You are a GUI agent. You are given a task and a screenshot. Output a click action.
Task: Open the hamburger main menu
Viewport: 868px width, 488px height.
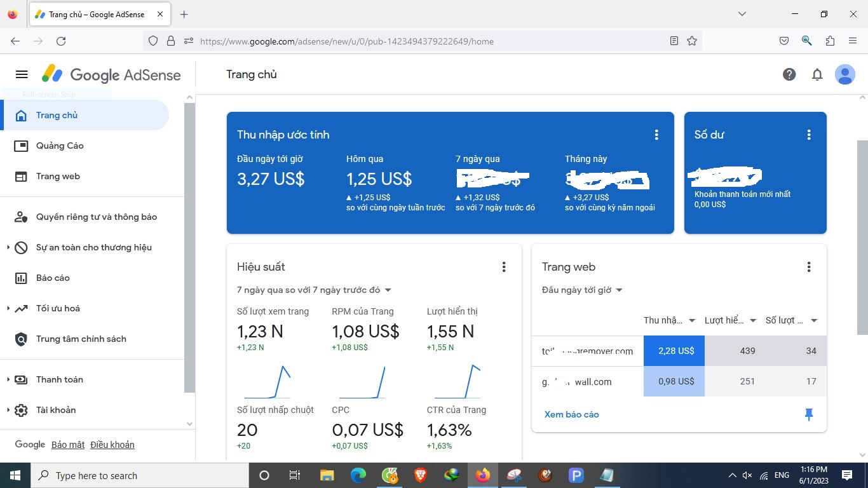click(x=22, y=74)
